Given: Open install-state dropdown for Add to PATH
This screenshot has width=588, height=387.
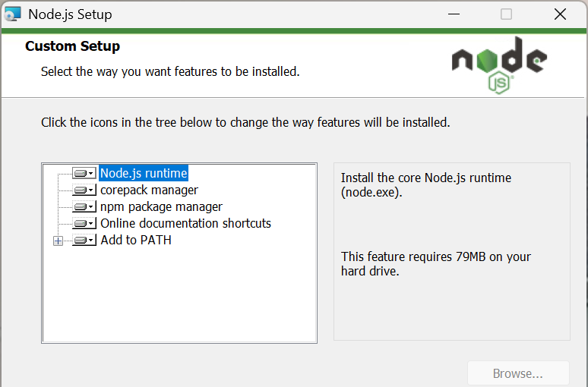Looking at the screenshot, I should tap(84, 240).
